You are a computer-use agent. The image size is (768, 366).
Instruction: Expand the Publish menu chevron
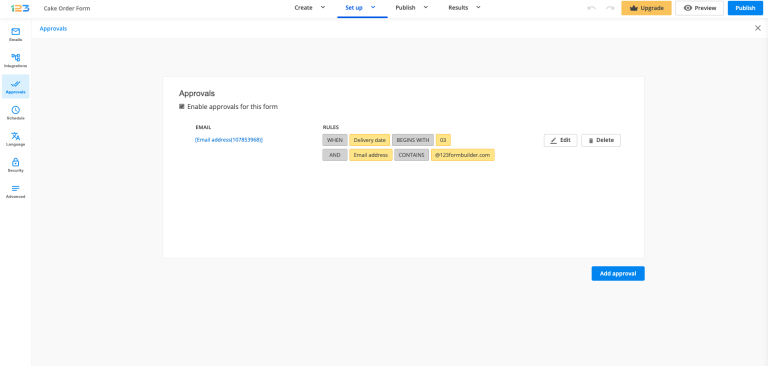click(426, 7)
